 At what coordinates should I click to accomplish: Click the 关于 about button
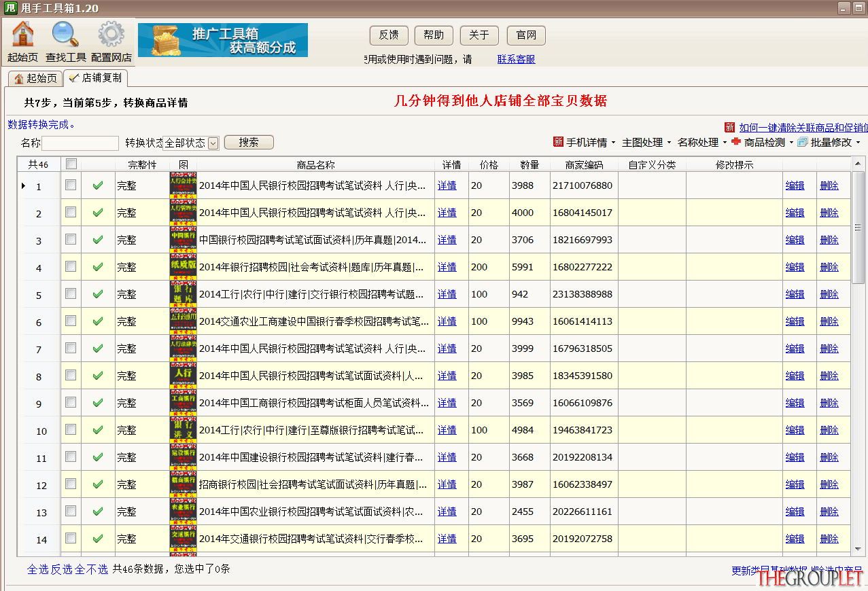coord(479,35)
